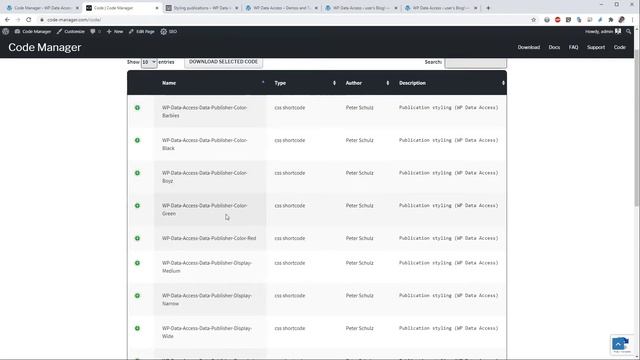Open the Code Manager admin bar item
Screen dimensions: 640x360
pyautogui.click(x=33, y=31)
